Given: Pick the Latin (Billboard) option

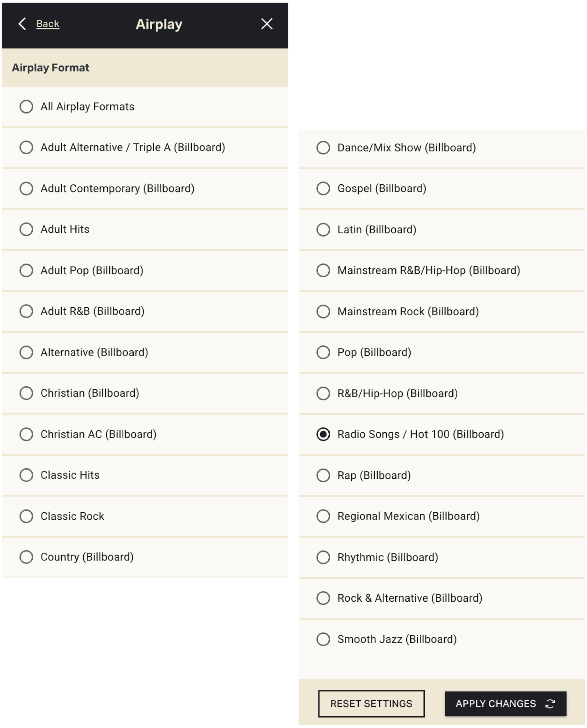Looking at the screenshot, I should coord(323,230).
